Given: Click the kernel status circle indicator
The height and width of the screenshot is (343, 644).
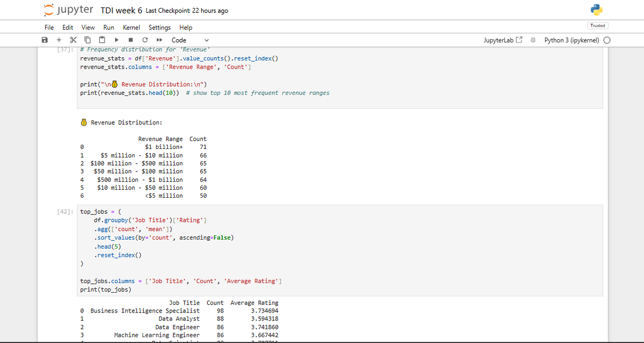Looking at the screenshot, I should 607,40.
